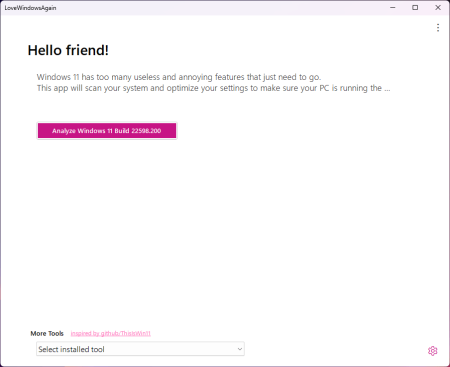Click the More Tools label
The height and width of the screenshot is (367, 450).
click(x=47, y=333)
